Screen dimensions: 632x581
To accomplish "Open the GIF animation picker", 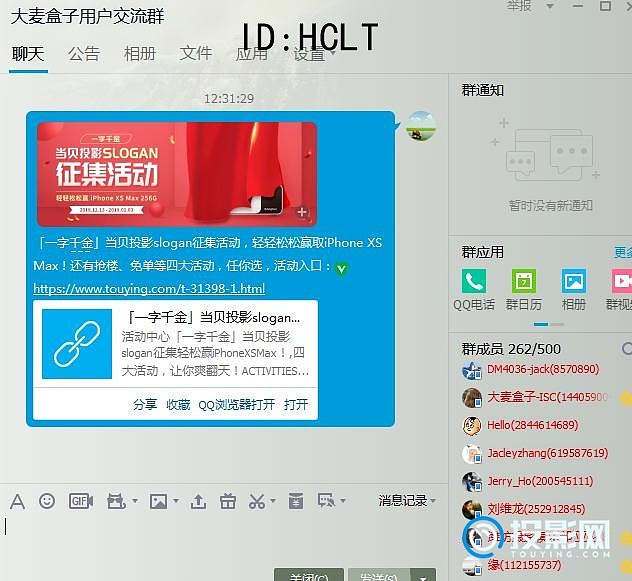I will [81, 501].
